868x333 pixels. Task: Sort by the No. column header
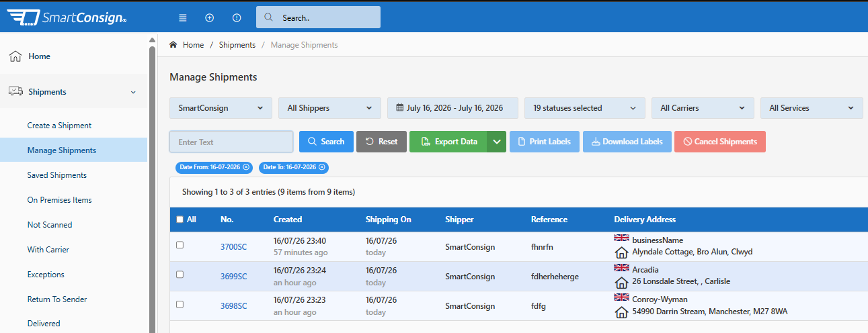(227, 220)
